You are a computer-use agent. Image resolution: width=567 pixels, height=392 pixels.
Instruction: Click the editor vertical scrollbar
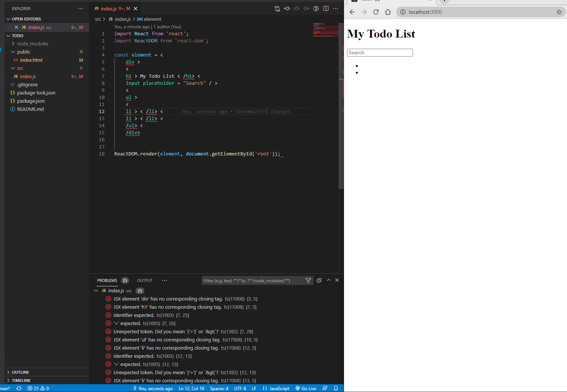point(341,106)
